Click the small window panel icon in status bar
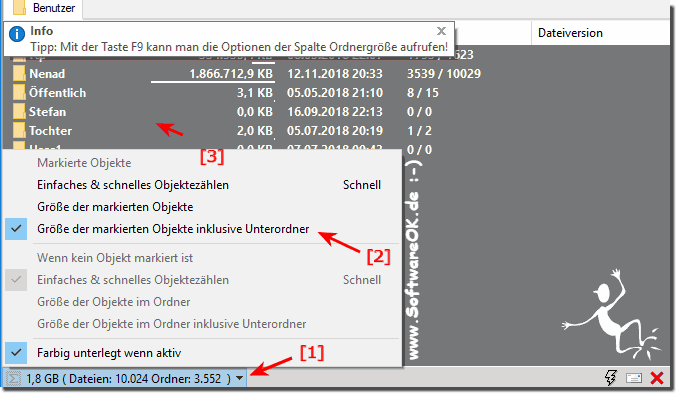 (634, 378)
